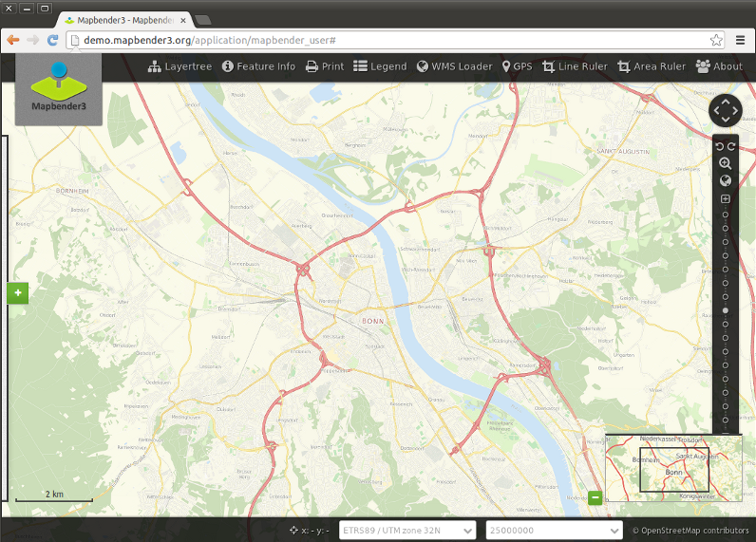Zoom to full extent with globe icon
Viewport: 756px width, 542px height.
[726, 180]
